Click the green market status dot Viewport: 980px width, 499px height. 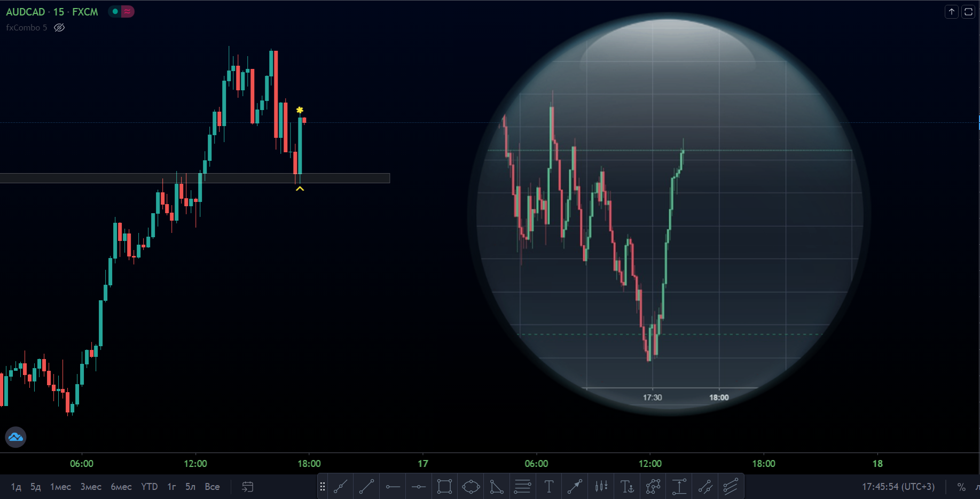pyautogui.click(x=115, y=11)
